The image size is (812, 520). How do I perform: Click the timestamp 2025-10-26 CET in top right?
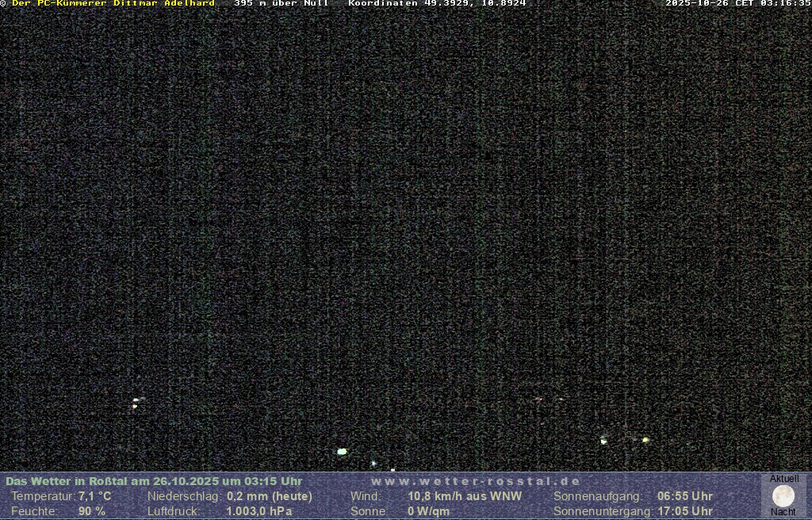[737, 4]
